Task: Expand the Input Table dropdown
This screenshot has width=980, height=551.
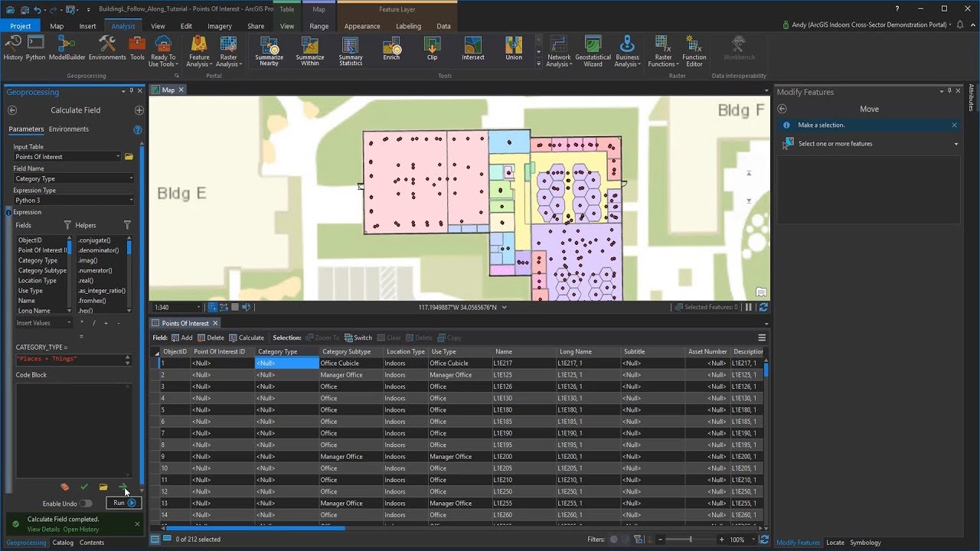Action: tap(118, 157)
